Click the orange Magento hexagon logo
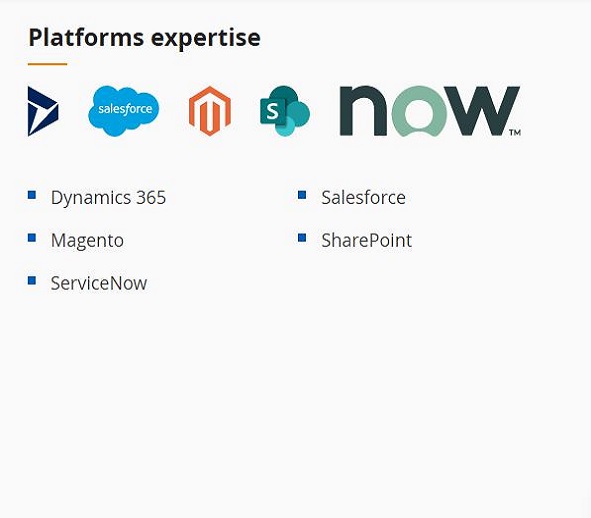Screen dimensions: 591x518 point(210,111)
